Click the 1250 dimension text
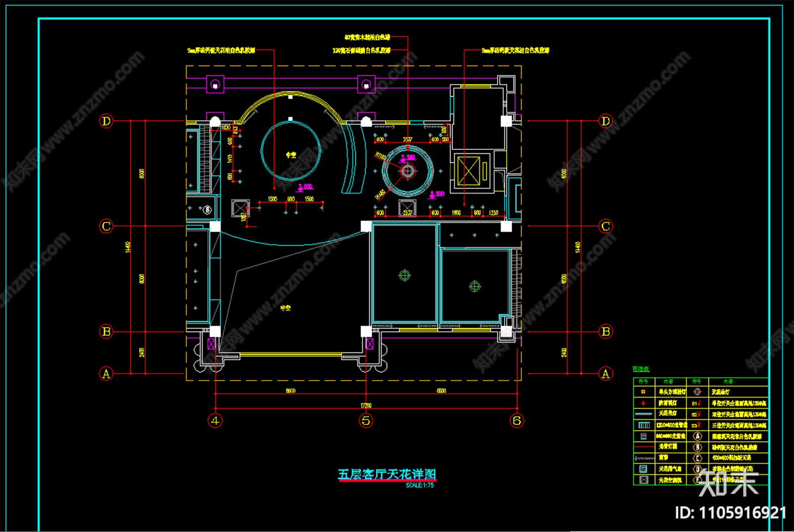This screenshot has height=532, width=794. (493, 212)
